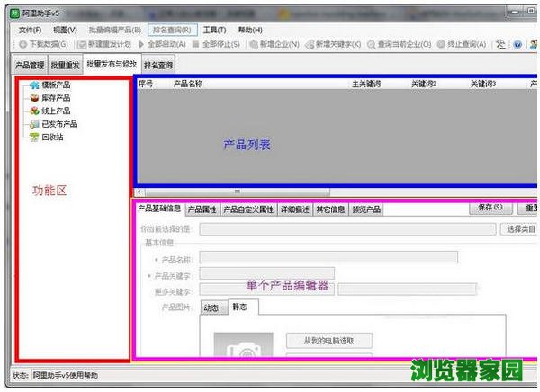The image size is (540, 392).
Task: Open the 文件(F) menu
Action: (x=31, y=30)
